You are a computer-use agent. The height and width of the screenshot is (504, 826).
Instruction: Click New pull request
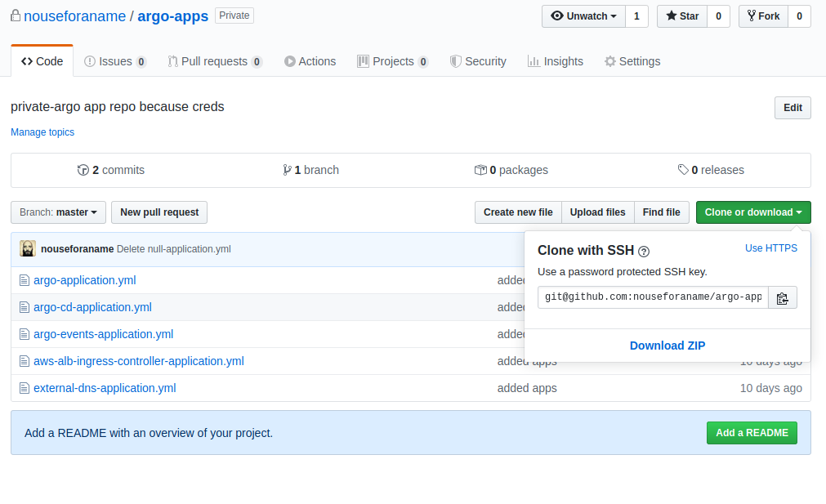pos(159,212)
